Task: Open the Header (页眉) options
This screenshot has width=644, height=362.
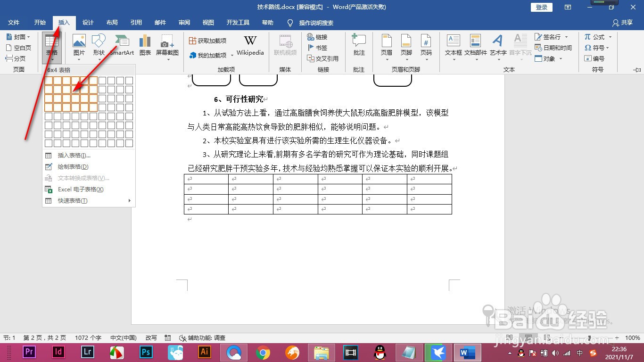Action: tap(387, 48)
